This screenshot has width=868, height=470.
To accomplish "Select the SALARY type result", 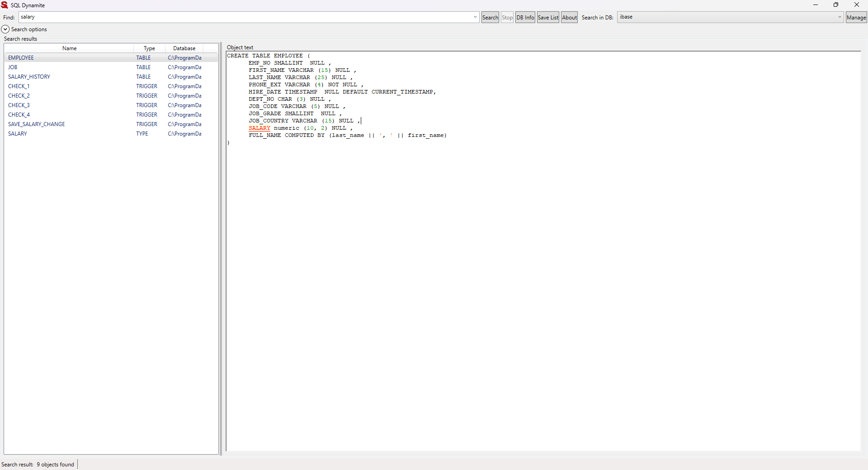I will pos(17,134).
